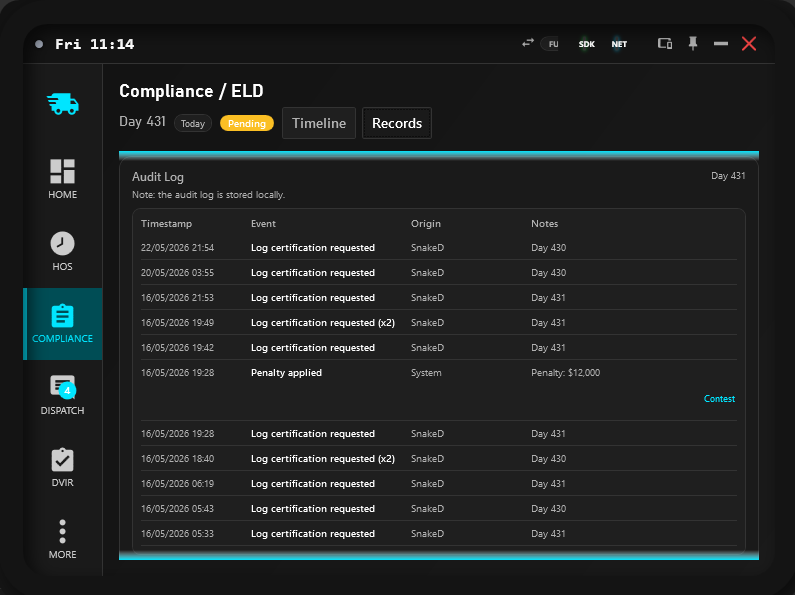
Task: Select the COMPLIANCE clipboard item
Action: point(62,324)
